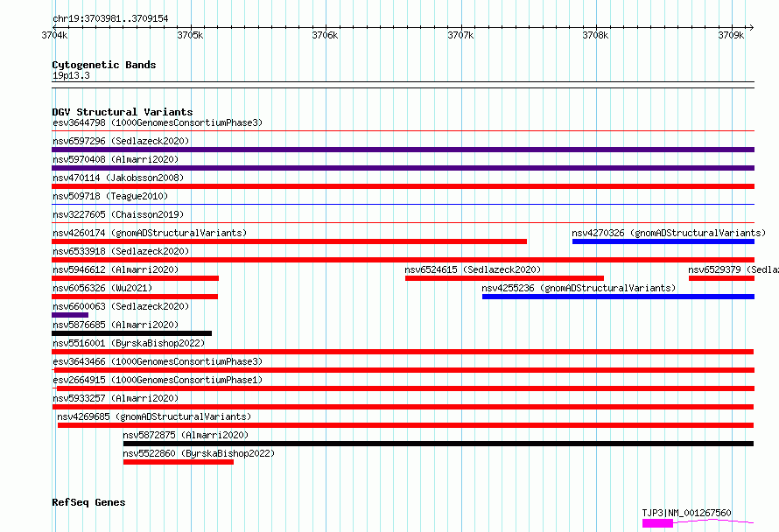Click the nsv470114 Jakobsson2008 label
This screenshot has width=779, height=532.
coord(118,178)
